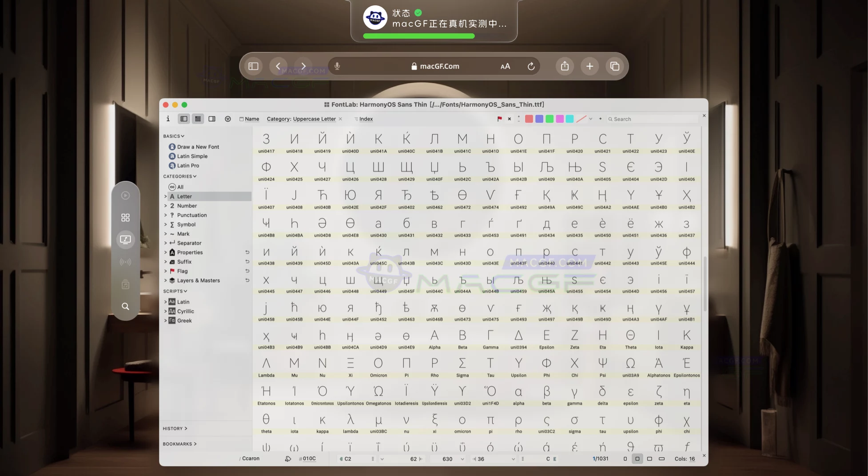Select the Latin Simple font profile
Screen dimensions: 868x476
192,156
